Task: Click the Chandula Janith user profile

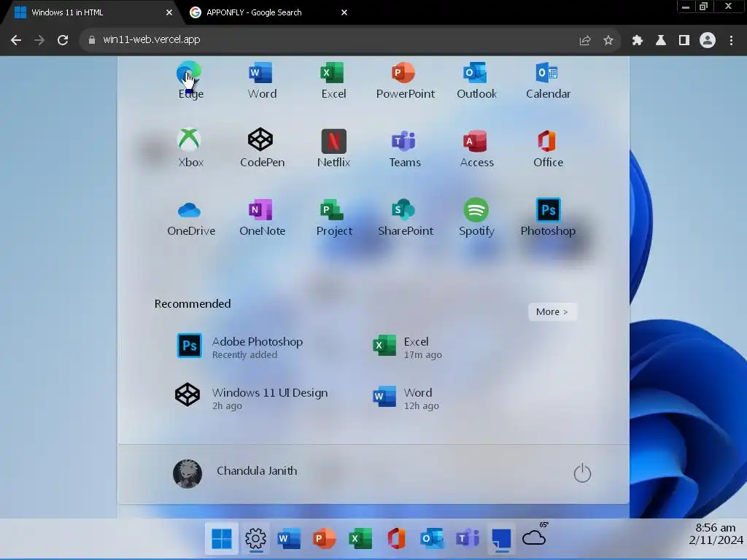Action: (235, 472)
